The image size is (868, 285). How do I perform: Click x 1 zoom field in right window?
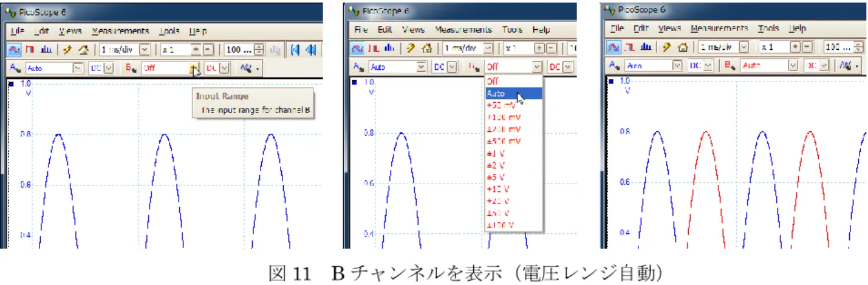click(774, 47)
